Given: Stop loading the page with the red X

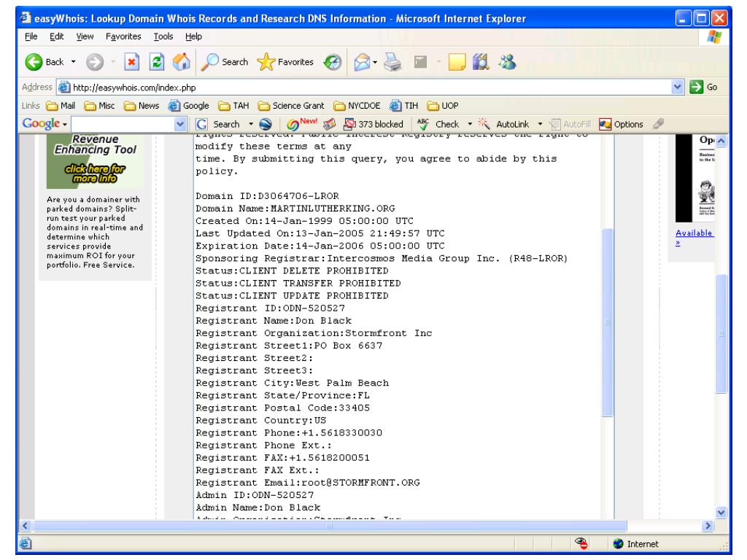Looking at the screenshot, I should click(x=131, y=62).
